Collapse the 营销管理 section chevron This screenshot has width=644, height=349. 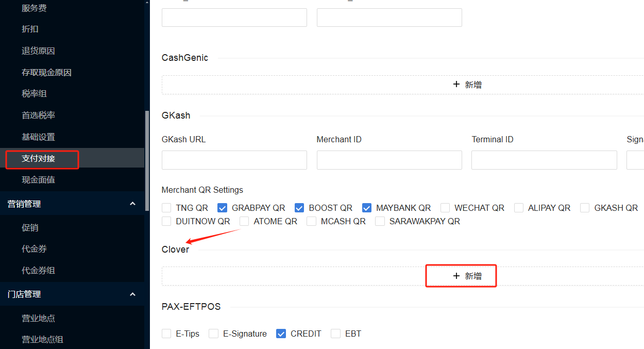coord(132,204)
